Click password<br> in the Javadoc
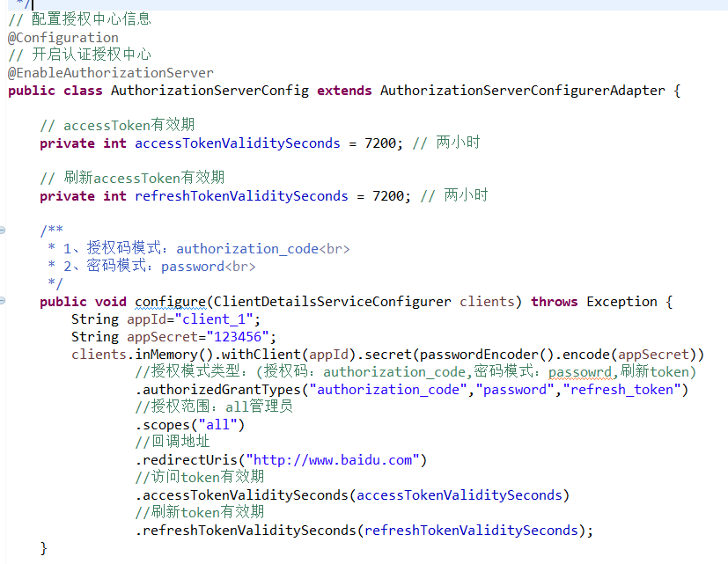The height and width of the screenshot is (564, 728). [209, 267]
